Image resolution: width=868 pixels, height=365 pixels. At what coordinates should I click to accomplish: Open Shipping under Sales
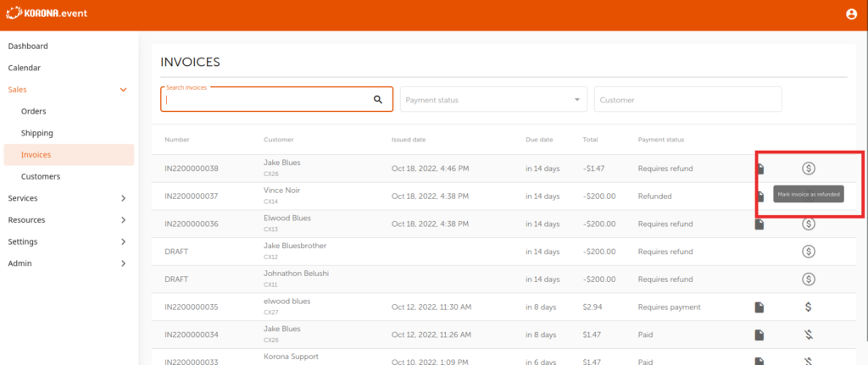[37, 133]
